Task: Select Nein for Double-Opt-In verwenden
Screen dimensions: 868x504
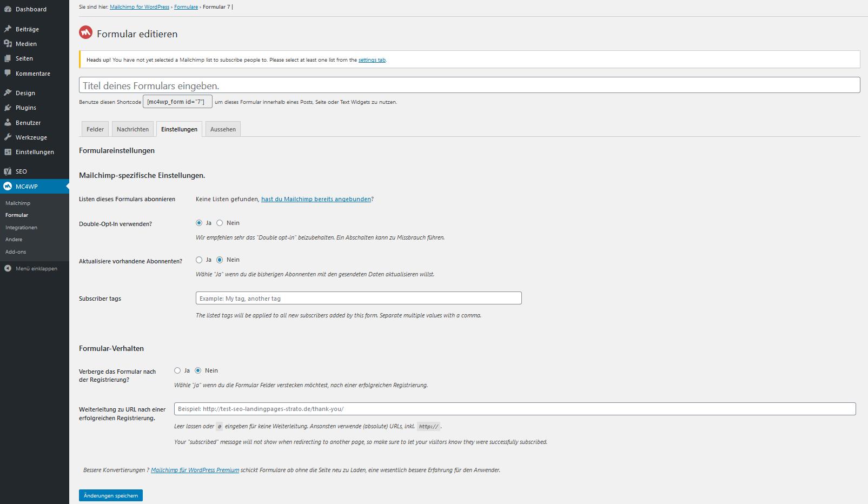Action: tap(220, 223)
